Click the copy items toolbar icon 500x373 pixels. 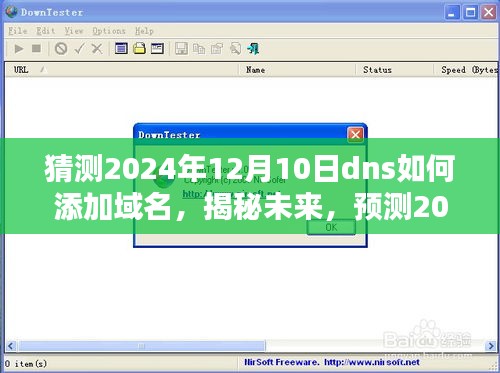click(199, 49)
